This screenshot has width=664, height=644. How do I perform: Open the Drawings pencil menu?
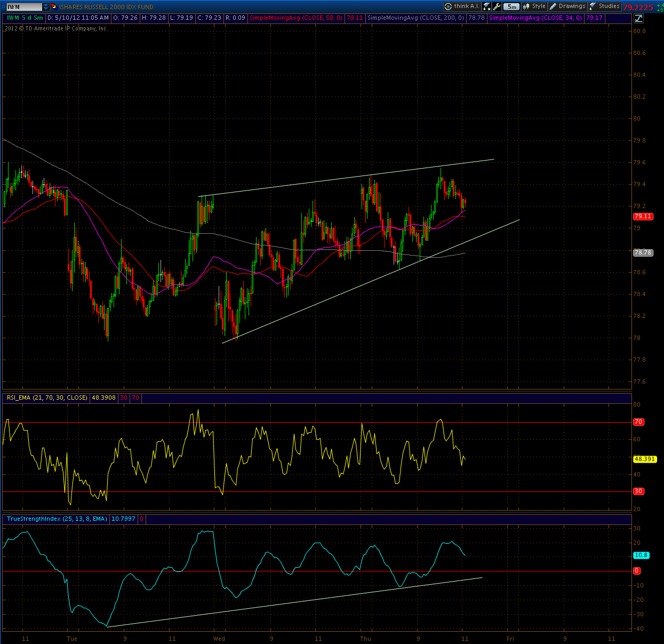[x=567, y=6]
